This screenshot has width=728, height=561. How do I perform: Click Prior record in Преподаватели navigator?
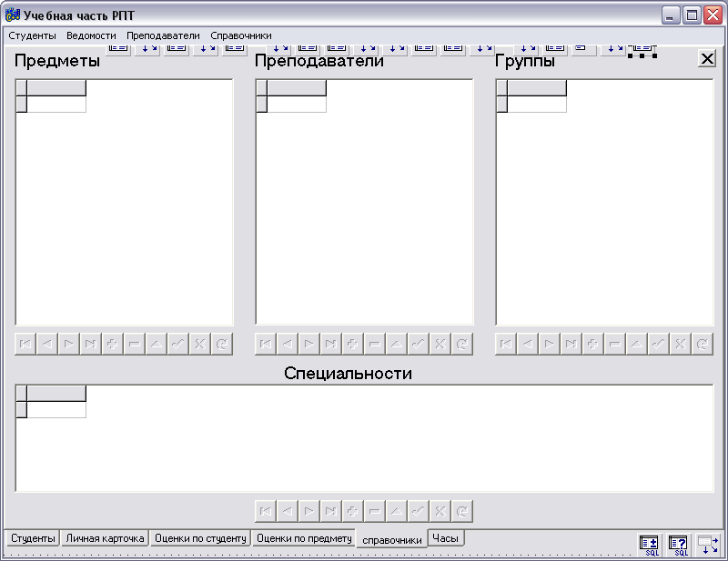[x=288, y=345]
